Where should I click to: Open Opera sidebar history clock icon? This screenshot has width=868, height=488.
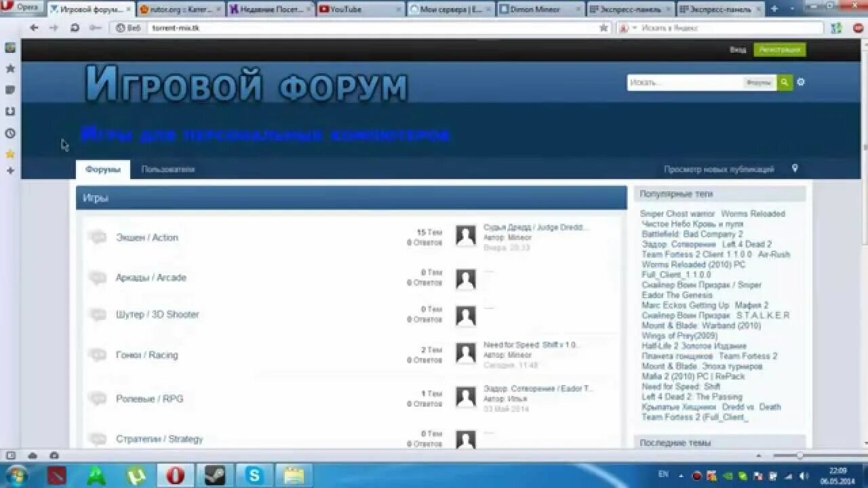pos(10,133)
